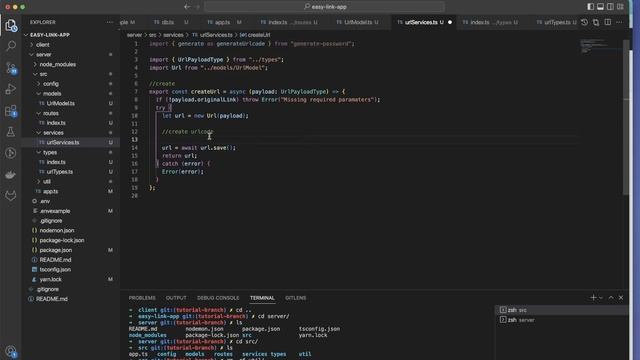The width and height of the screenshot is (640, 360).
Task: Open terminal launch profile dropdown arrow
Action: [x=600, y=298]
